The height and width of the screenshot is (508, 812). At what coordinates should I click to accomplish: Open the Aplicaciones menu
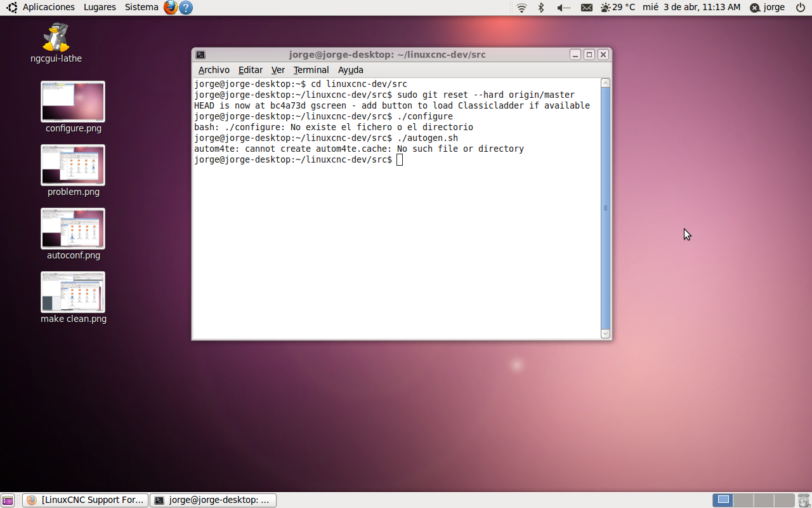coord(49,8)
